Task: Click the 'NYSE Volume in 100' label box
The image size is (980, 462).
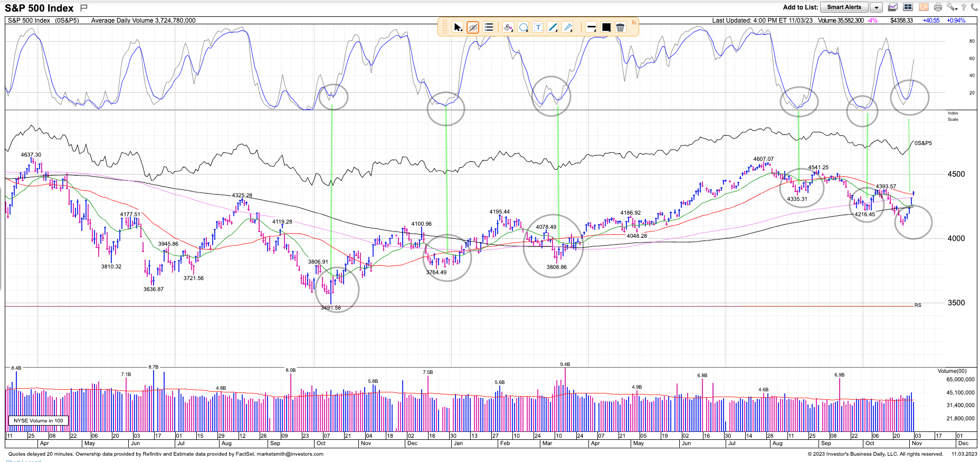Action: pos(38,420)
